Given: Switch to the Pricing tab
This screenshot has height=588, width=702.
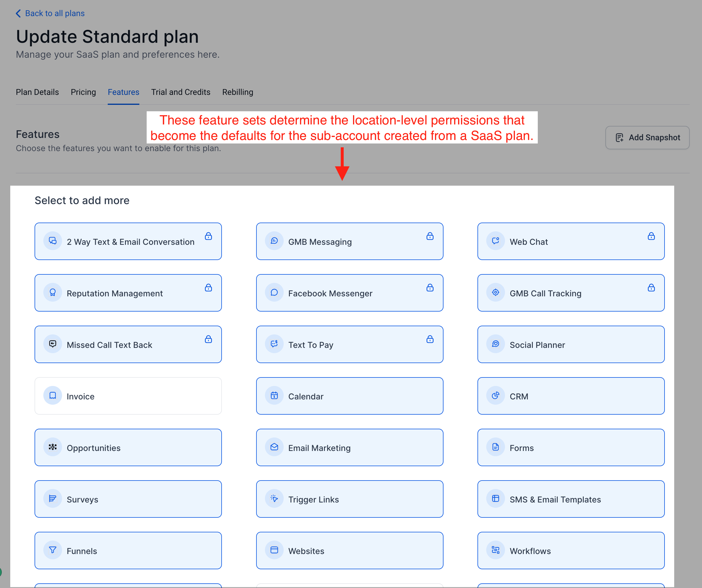Looking at the screenshot, I should (x=83, y=92).
